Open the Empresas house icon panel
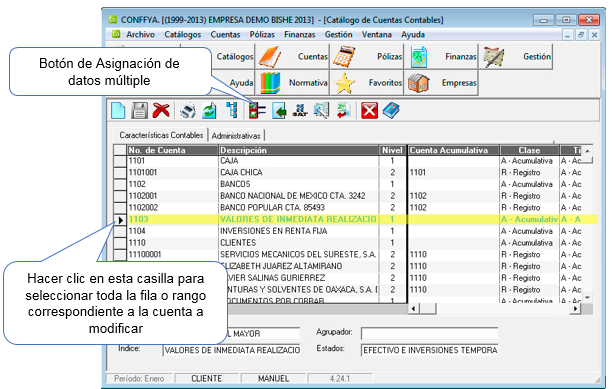This screenshot has width=616, height=389. point(441,83)
